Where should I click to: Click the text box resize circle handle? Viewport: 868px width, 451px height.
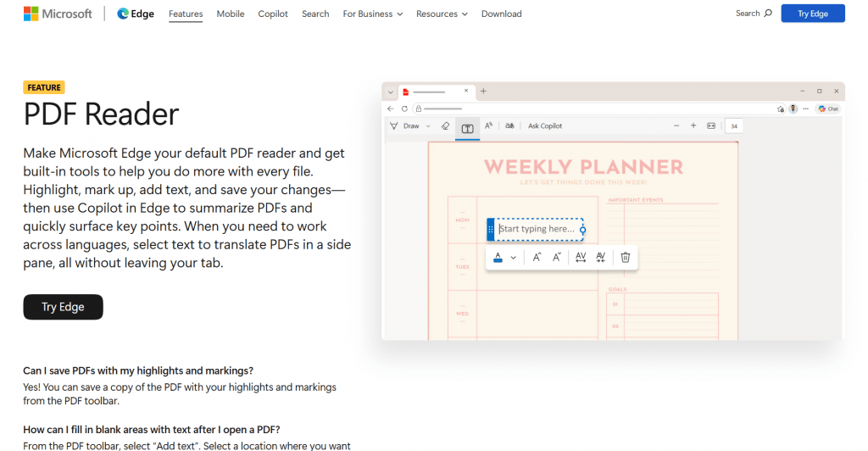pyautogui.click(x=582, y=230)
